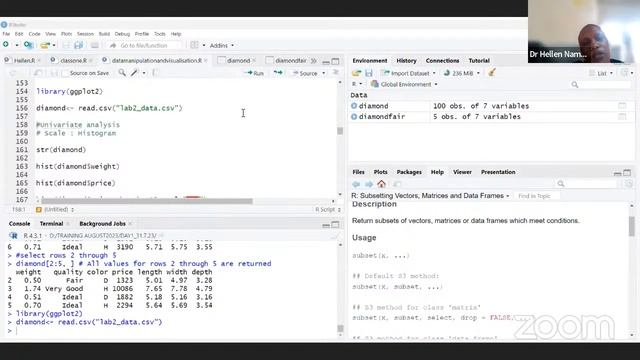Expand the diamond data object
640x360 pixels.
(x=354, y=106)
